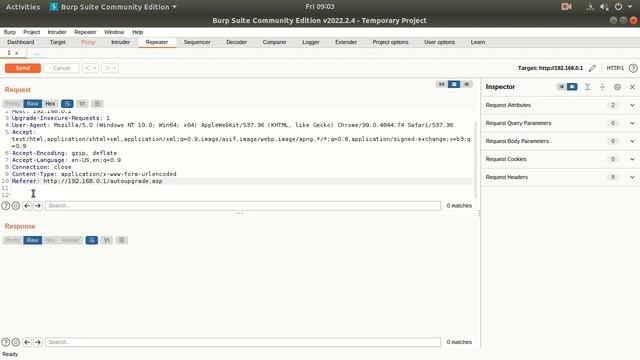Switch to the Decoder tab
Viewport: 640px width, 360px height.
click(236, 42)
